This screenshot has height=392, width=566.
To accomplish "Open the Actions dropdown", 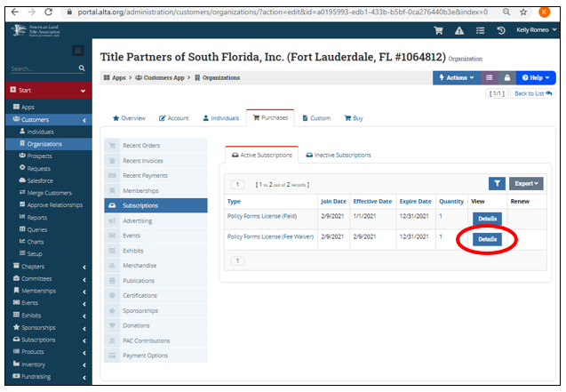I will coord(457,77).
